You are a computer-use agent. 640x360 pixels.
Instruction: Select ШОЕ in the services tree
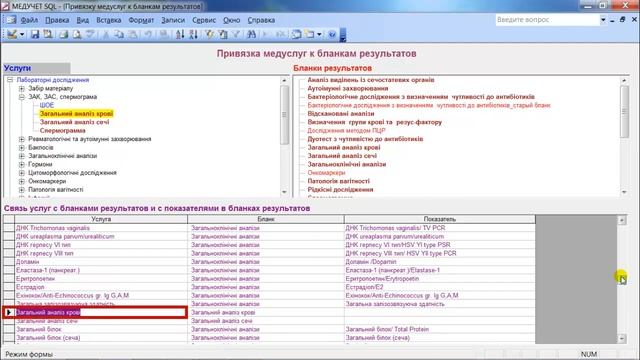click(x=47, y=105)
